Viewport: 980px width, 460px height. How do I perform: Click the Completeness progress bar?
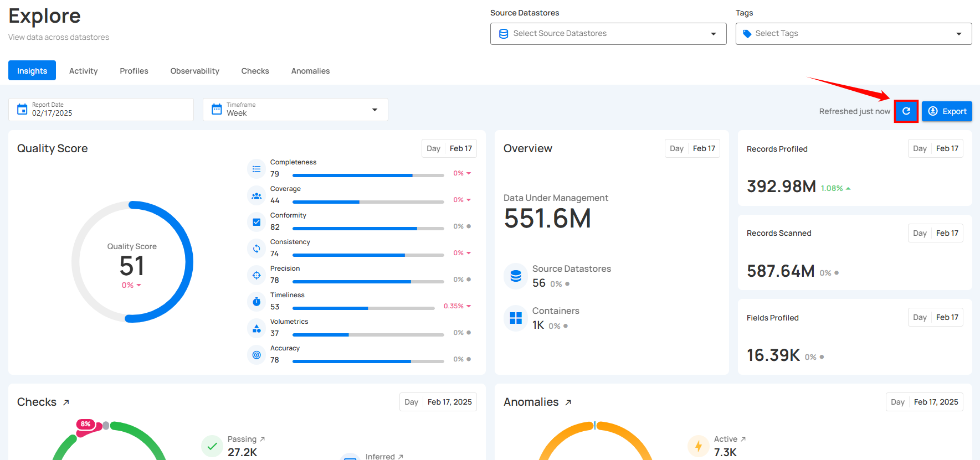(x=368, y=175)
